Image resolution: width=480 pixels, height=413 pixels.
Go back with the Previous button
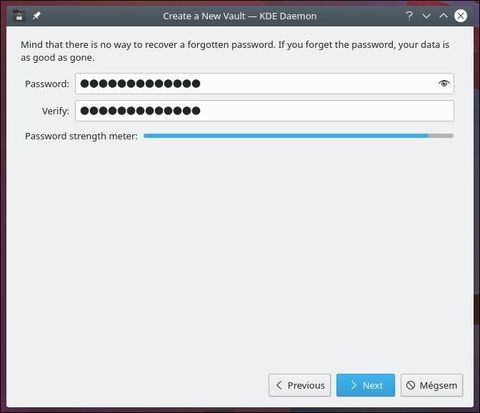[299, 385]
